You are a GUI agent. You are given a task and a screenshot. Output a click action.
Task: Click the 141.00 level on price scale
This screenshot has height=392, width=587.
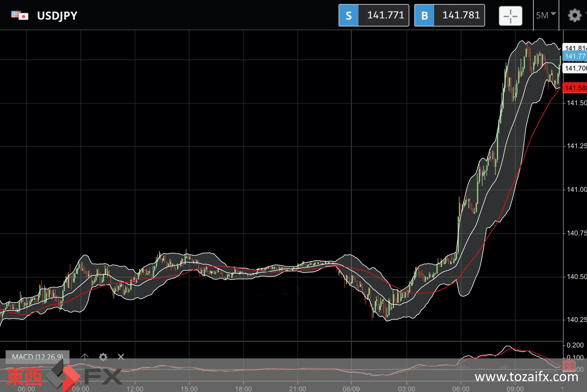coord(576,189)
